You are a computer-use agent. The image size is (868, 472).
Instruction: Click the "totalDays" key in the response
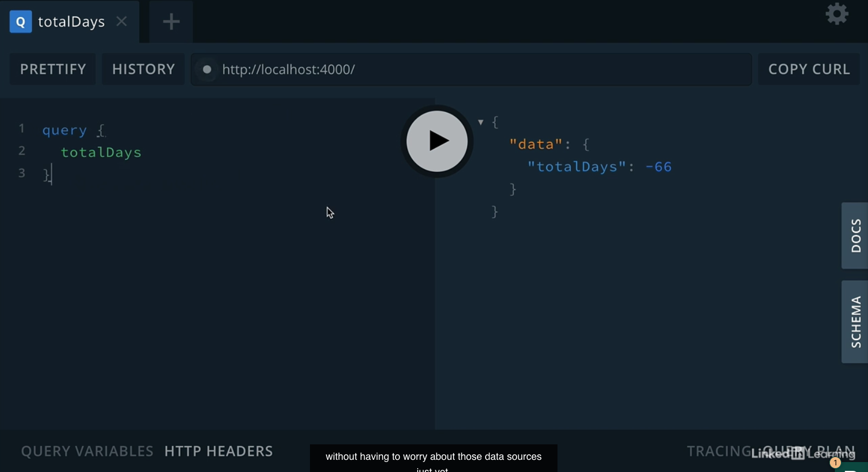pos(577,167)
